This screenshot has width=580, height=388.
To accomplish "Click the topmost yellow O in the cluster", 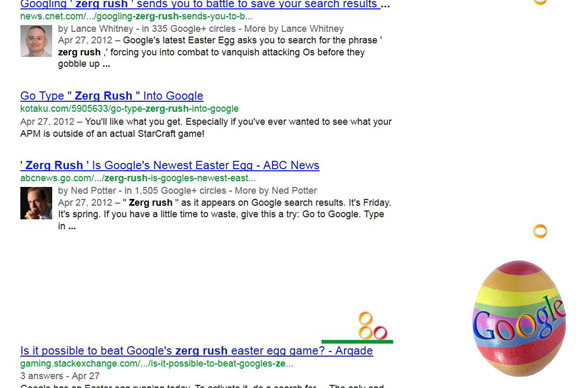I will [x=365, y=318].
